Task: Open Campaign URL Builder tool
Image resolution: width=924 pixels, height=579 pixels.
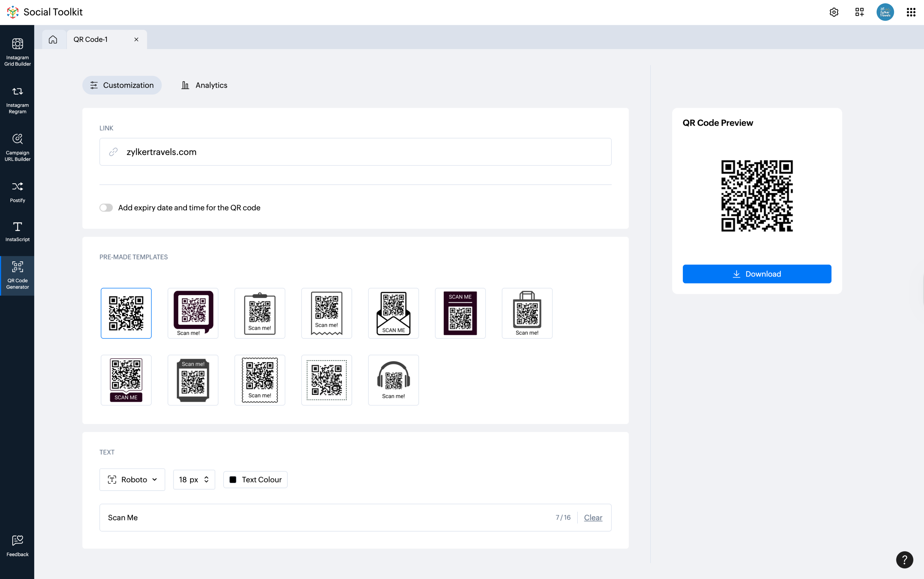Action: pos(17,147)
